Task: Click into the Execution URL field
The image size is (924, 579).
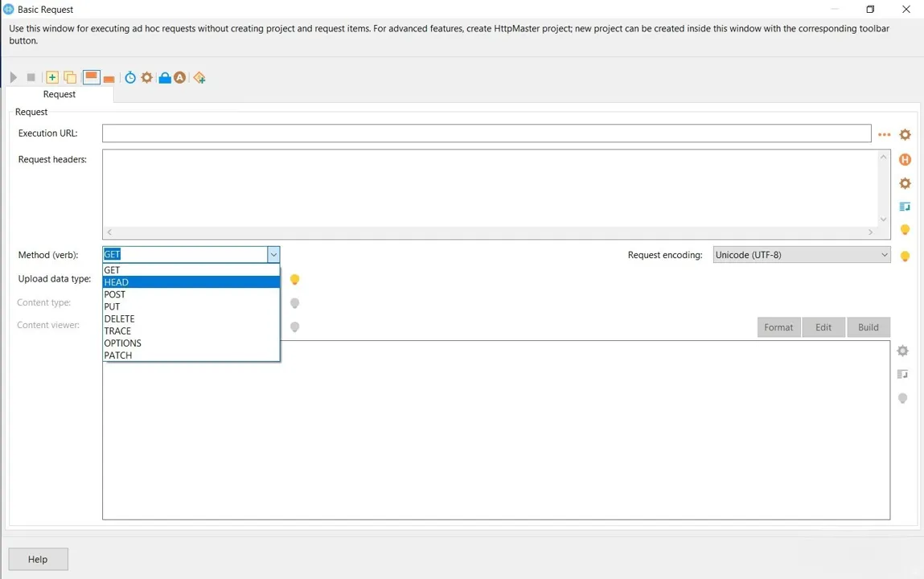Action: coord(487,133)
